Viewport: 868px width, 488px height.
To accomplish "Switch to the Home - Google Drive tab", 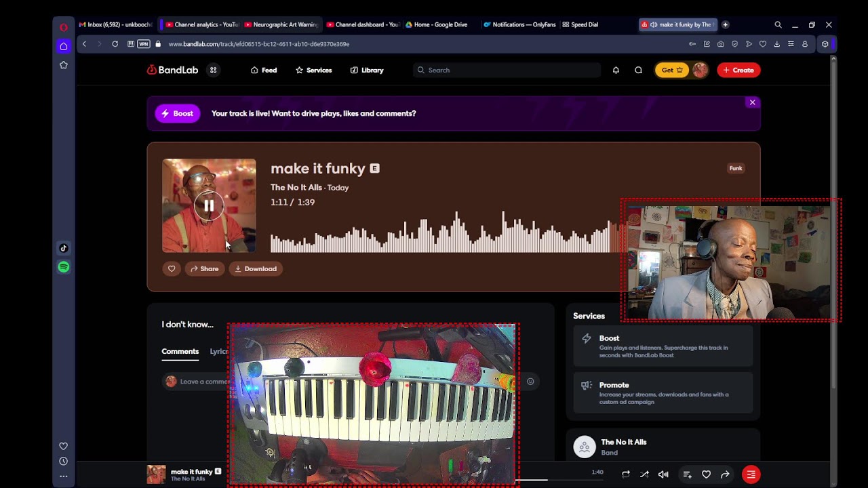I will pos(439,24).
